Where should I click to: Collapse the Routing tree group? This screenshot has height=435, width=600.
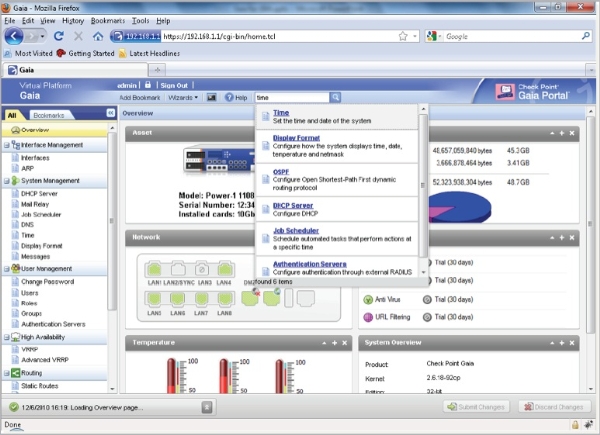7,373
